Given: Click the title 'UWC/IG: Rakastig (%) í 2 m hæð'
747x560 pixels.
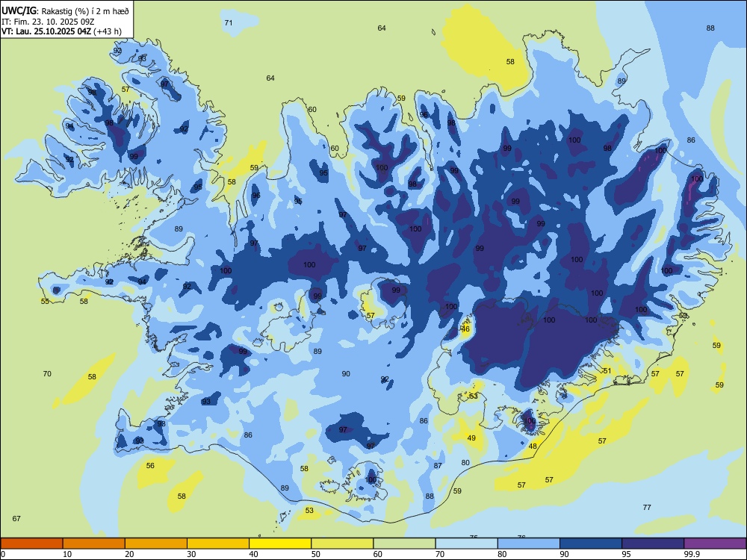Looking at the screenshot, I should click(65, 11).
